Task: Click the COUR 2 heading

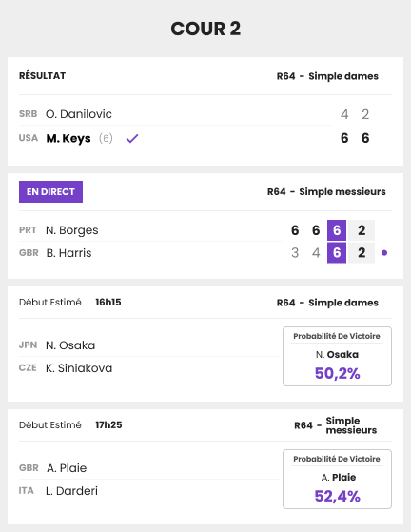Action: point(205,29)
